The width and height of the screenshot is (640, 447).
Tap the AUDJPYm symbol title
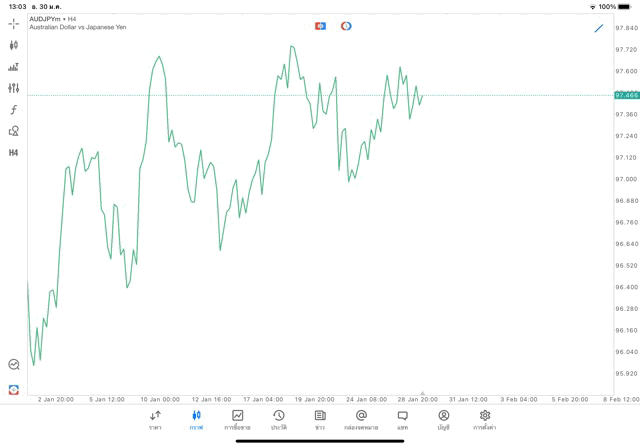[x=44, y=18]
